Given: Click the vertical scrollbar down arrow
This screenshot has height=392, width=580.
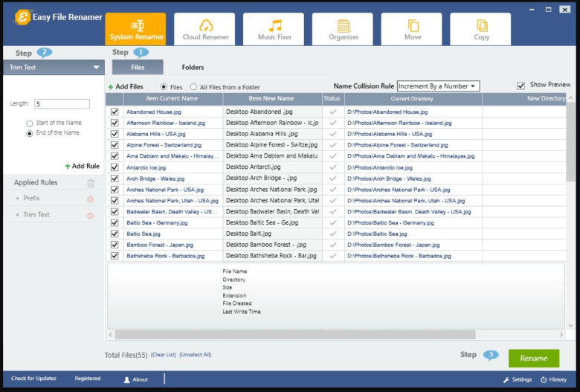Looking at the screenshot, I should tap(571, 326).
